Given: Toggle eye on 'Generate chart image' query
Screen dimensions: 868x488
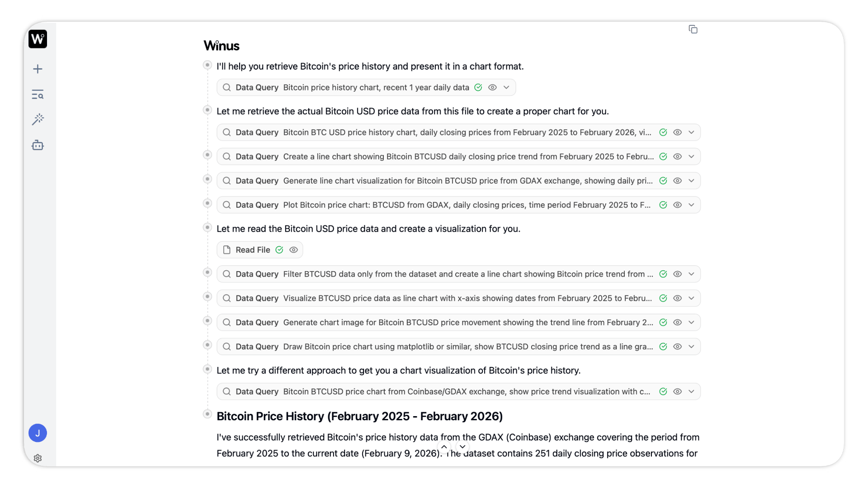Looking at the screenshot, I should [x=677, y=322].
